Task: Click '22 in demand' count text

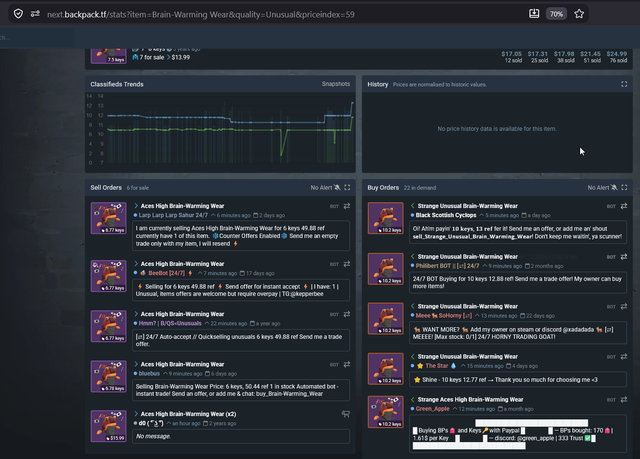Action: tap(420, 188)
